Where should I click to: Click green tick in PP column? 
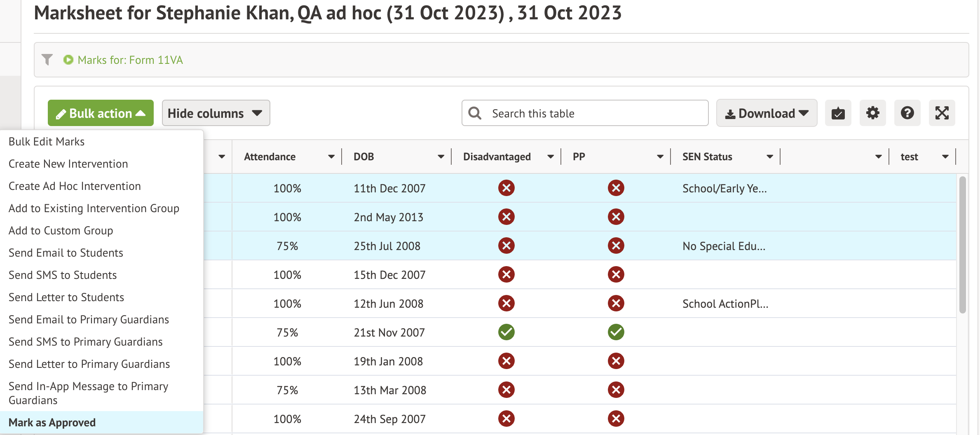point(616,332)
